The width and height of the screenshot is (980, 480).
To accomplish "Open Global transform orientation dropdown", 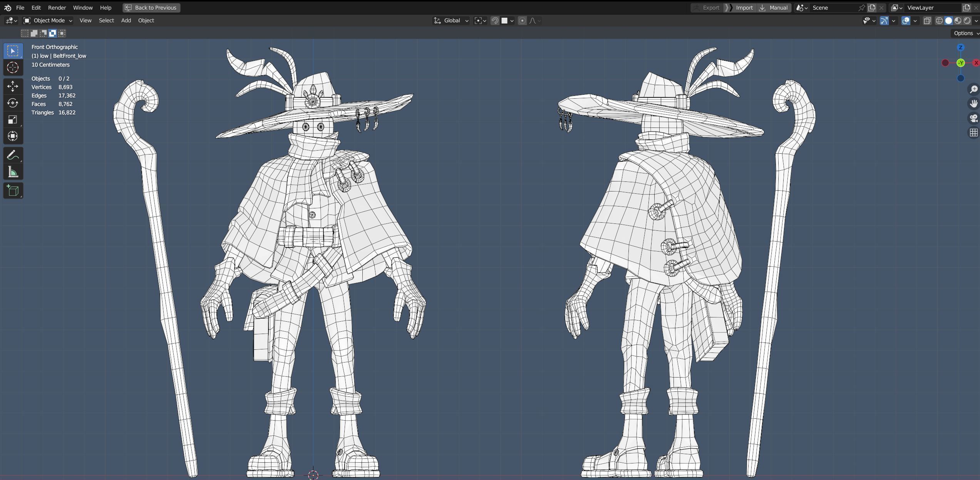I will point(451,20).
